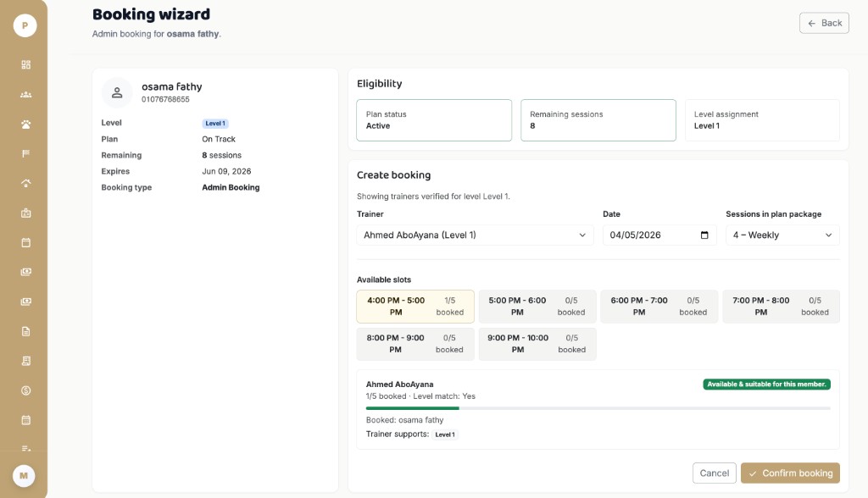This screenshot has width=868, height=498.
Task: Click the Remaining sessions card
Action: point(598,120)
